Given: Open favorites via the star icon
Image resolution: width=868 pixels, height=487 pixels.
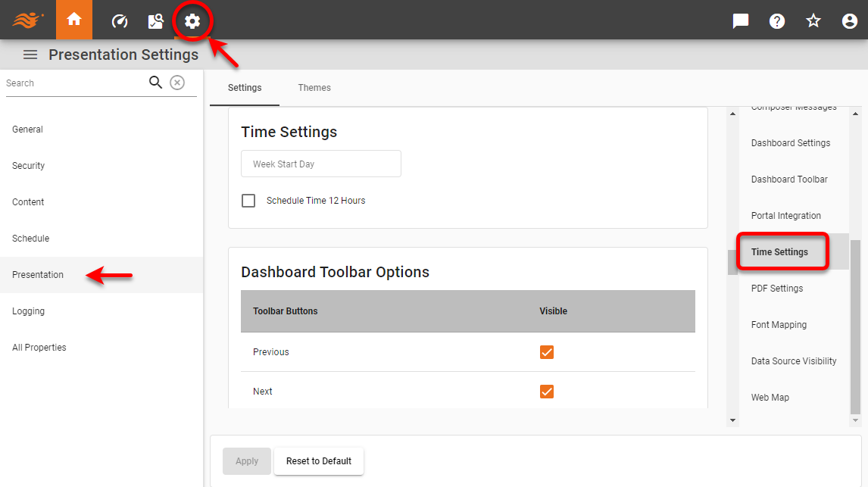Looking at the screenshot, I should pos(813,20).
